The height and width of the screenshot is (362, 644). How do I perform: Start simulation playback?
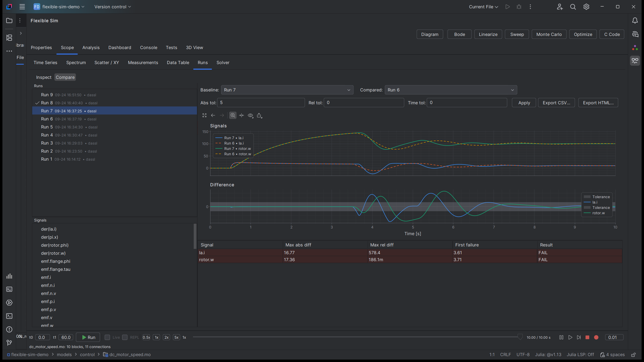tap(570, 337)
